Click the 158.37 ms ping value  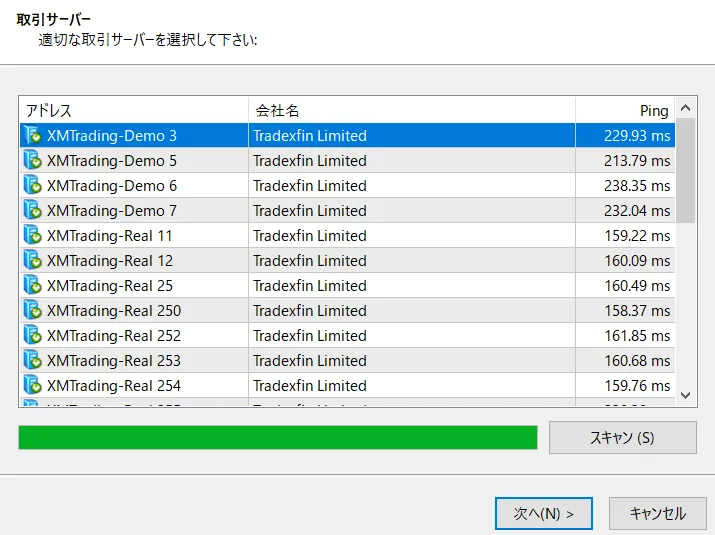click(637, 311)
